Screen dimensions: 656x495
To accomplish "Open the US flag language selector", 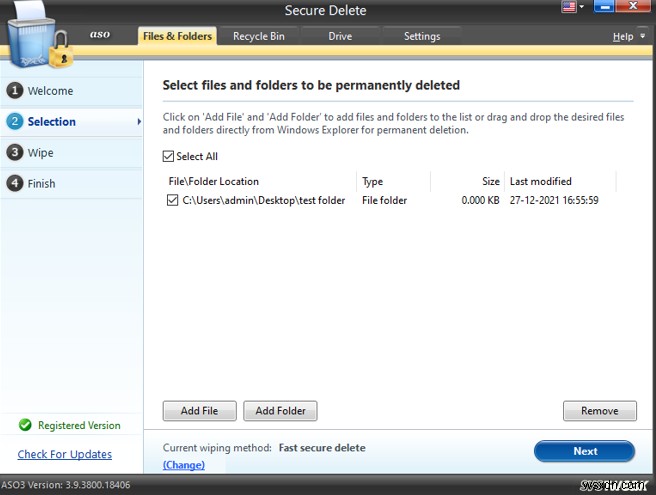I will click(569, 7).
